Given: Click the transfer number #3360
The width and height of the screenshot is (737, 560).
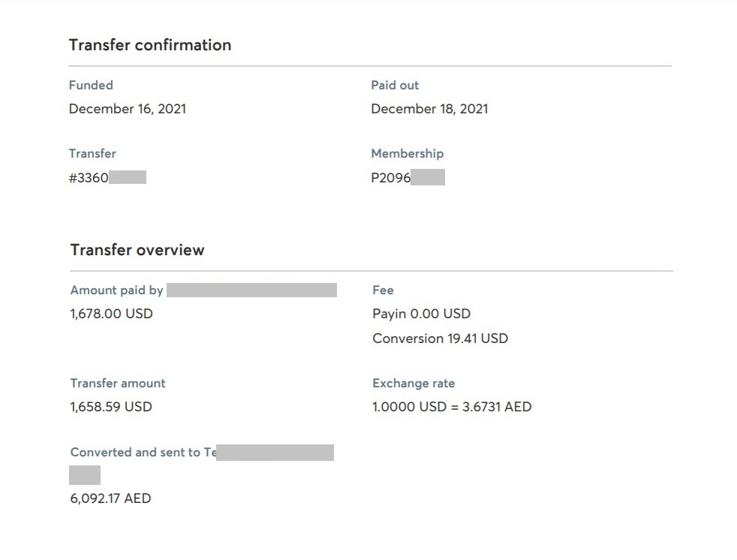Looking at the screenshot, I should pos(89,178).
